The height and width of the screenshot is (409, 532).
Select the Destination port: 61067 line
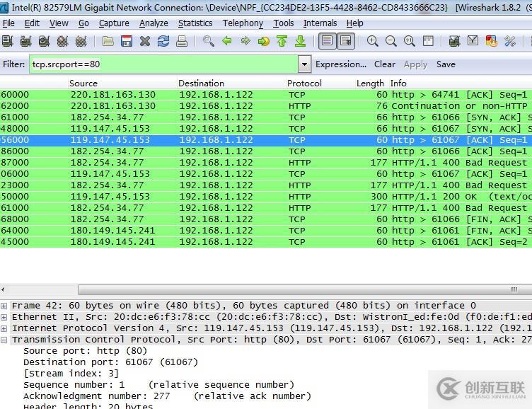pyautogui.click(x=110, y=362)
